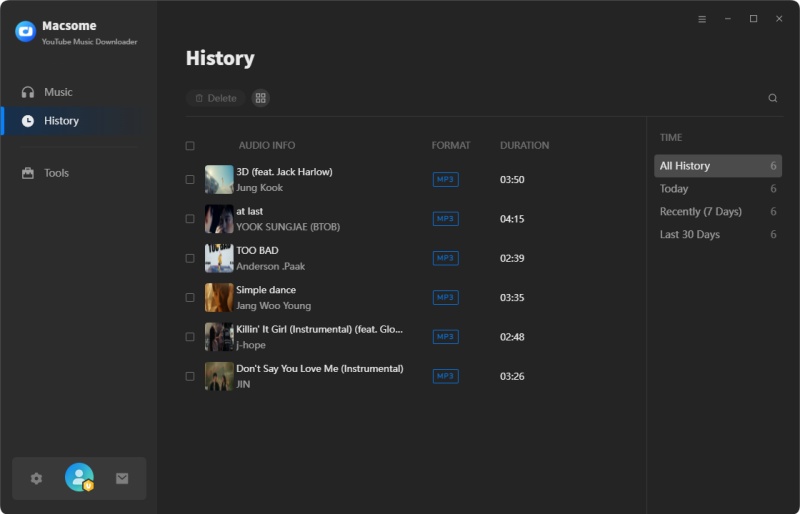The width and height of the screenshot is (800, 514).
Task: Click the 03:50 duration value
Action: [x=512, y=180]
